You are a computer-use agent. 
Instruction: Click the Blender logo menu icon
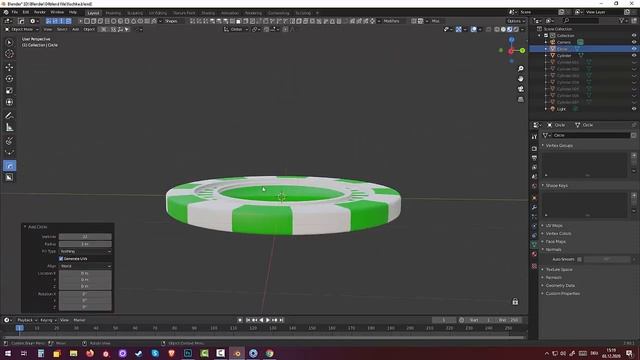click(6, 12)
